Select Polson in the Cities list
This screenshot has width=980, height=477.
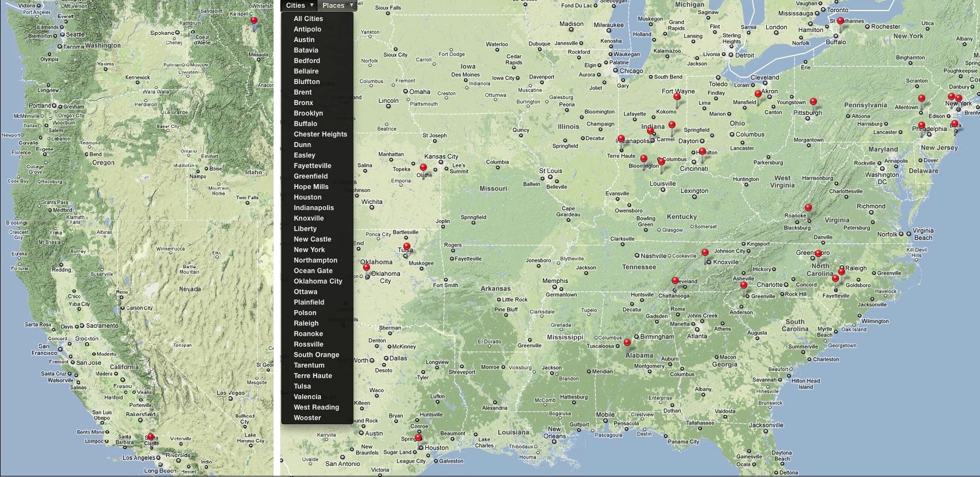305,313
